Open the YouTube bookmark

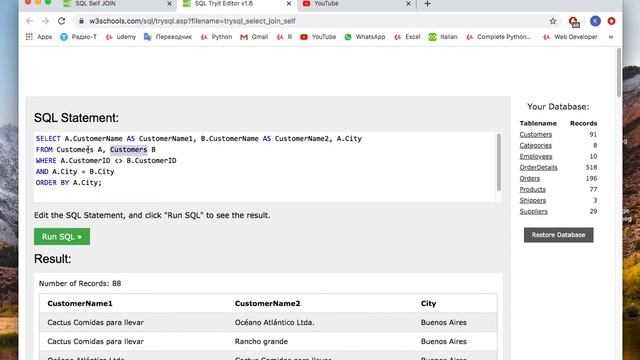(318, 37)
